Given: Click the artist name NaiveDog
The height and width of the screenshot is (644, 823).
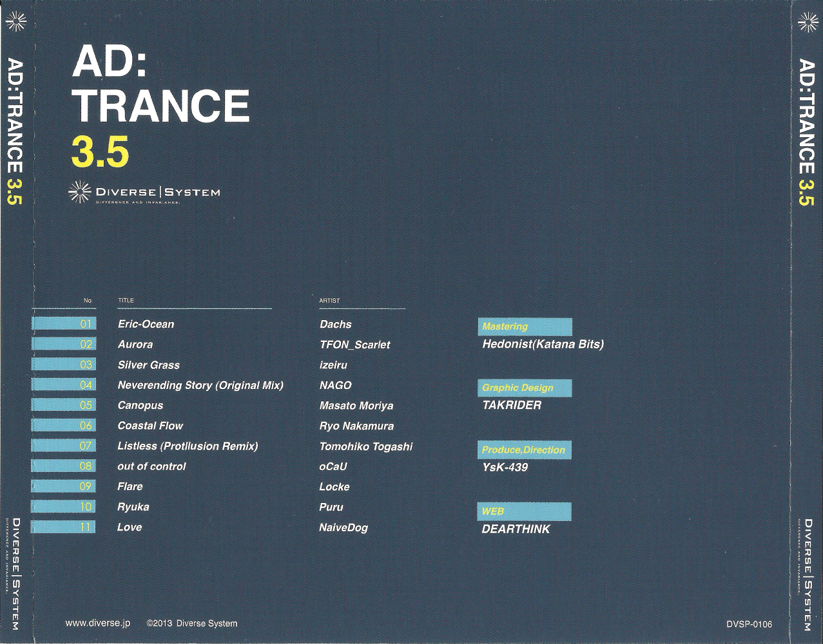Looking at the screenshot, I should 344,527.
